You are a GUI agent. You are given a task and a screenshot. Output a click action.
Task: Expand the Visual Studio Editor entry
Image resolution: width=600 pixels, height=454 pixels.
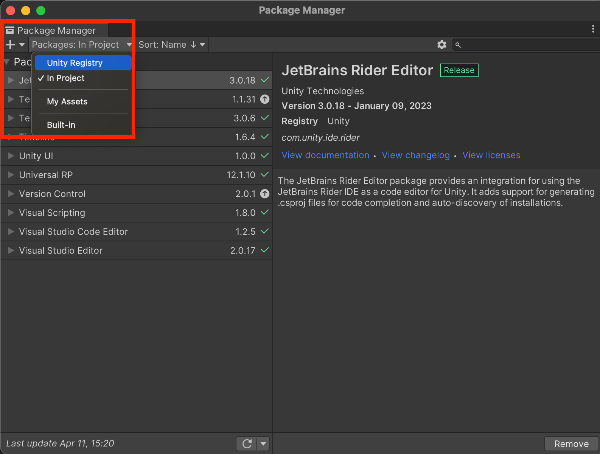[11, 251]
